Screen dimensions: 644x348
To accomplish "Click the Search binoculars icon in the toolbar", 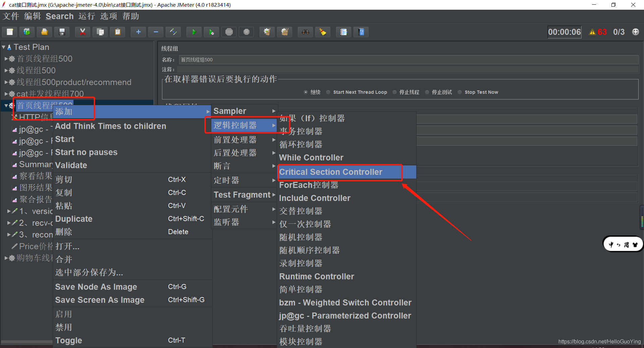I will tap(305, 32).
